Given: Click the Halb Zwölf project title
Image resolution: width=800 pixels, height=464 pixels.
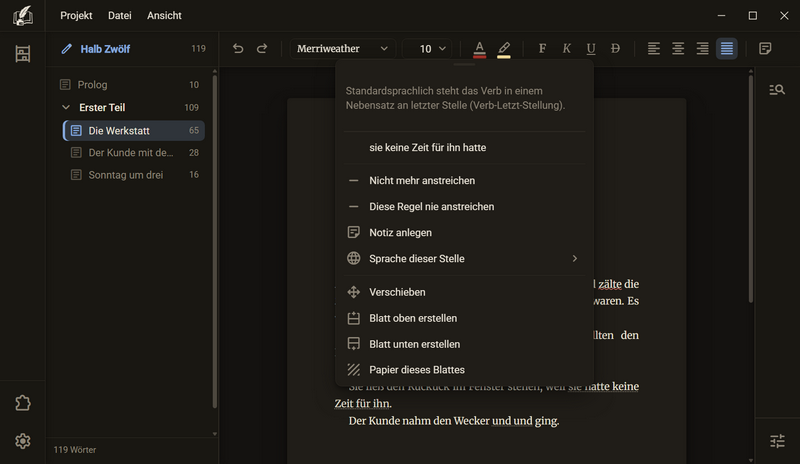Looking at the screenshot, I should pyautogui.click(x=105, y=49).
